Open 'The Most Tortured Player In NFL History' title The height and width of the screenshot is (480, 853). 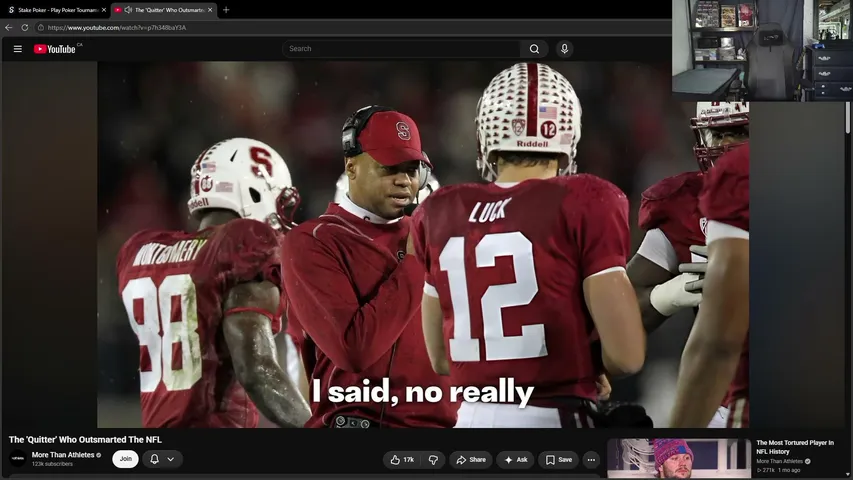795,447
